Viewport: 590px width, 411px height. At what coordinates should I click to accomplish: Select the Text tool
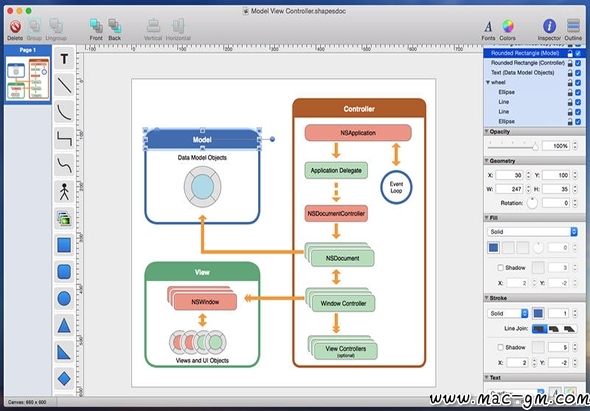tap(64, 59)
